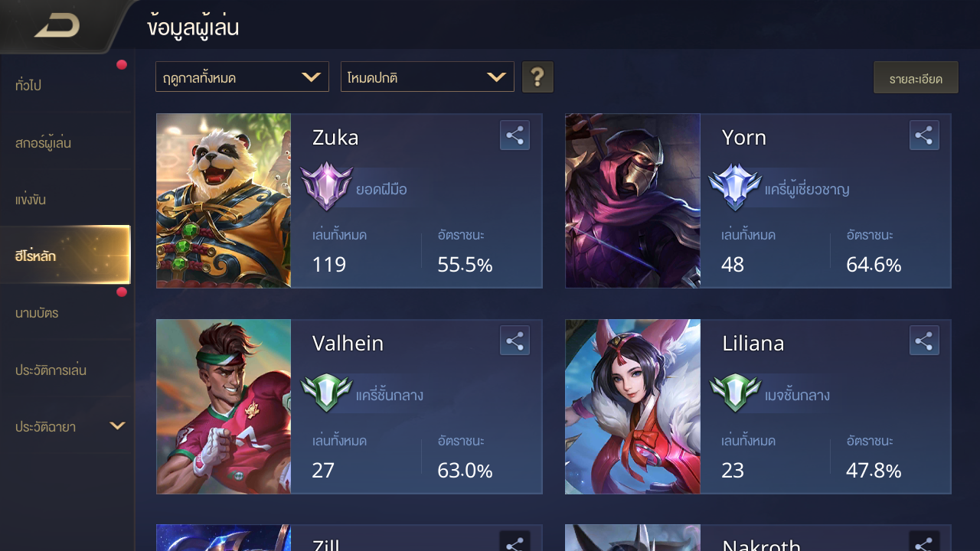Image resolution: width=980 pixels, height=551 pixels.
Task: Share Liliana hero stats
Action: [924, 341]
